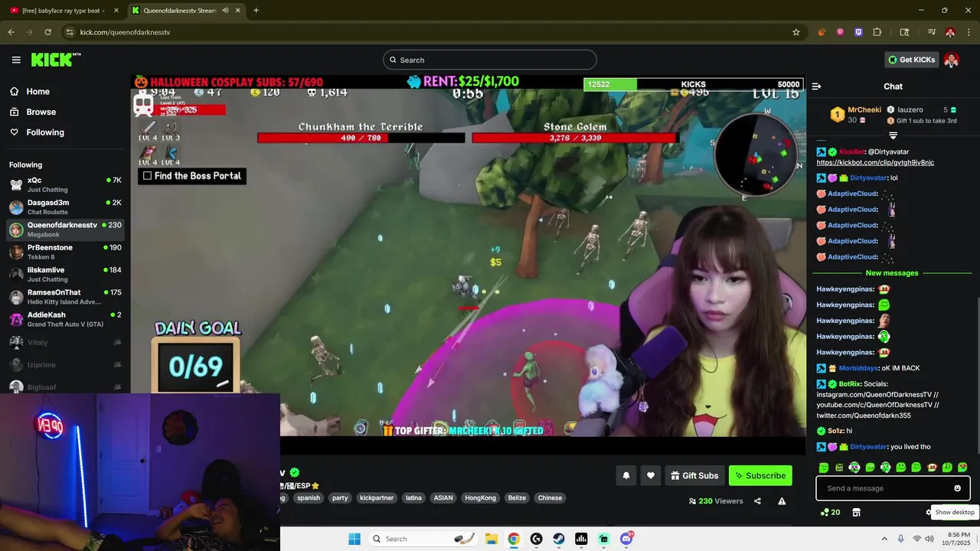980x551 pixels.
Task: Click the party tag
Action: [x=340, y=498]
